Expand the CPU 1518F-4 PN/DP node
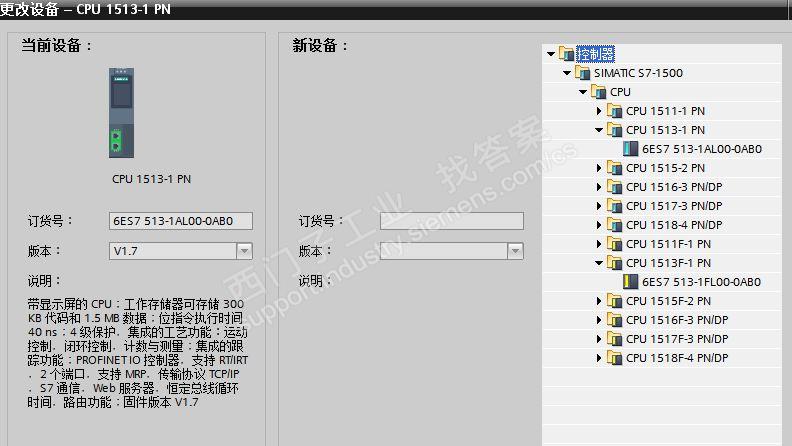The image size is (792, 446). (x=599, y=358)
